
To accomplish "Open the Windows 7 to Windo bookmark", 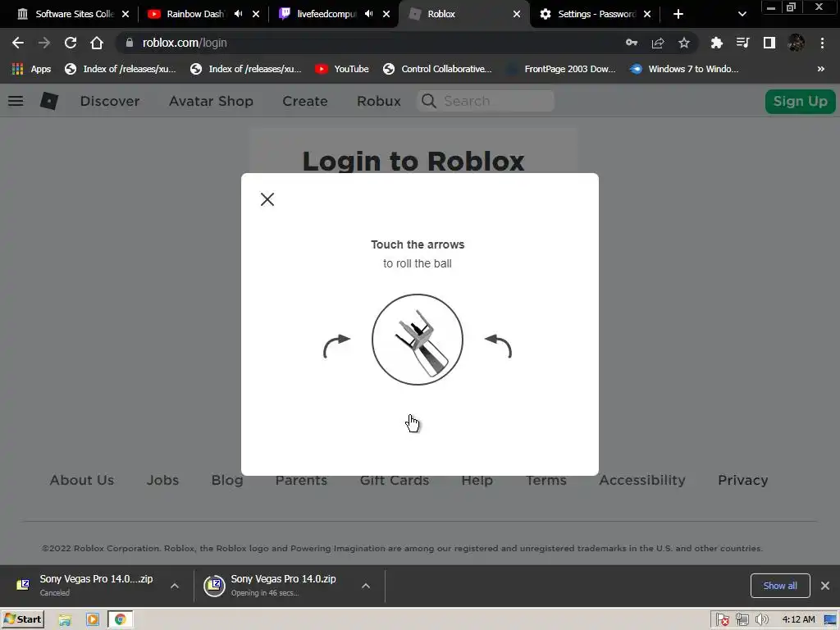I will (x=685, y=69).
